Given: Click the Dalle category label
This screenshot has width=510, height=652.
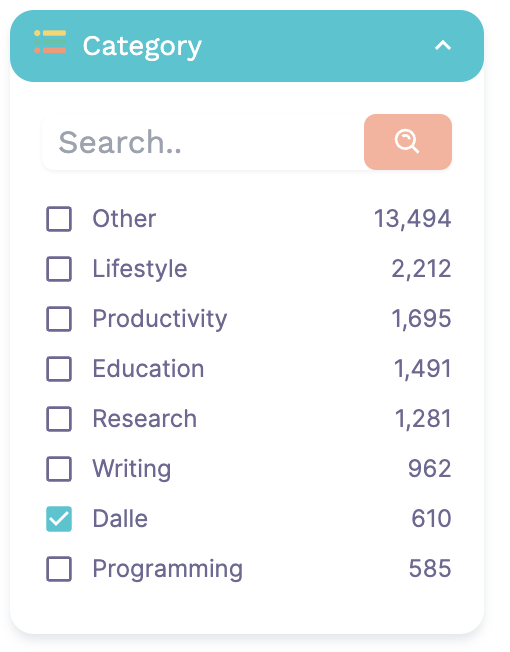Looking at the screenshot, I should (x=120, y=519).
